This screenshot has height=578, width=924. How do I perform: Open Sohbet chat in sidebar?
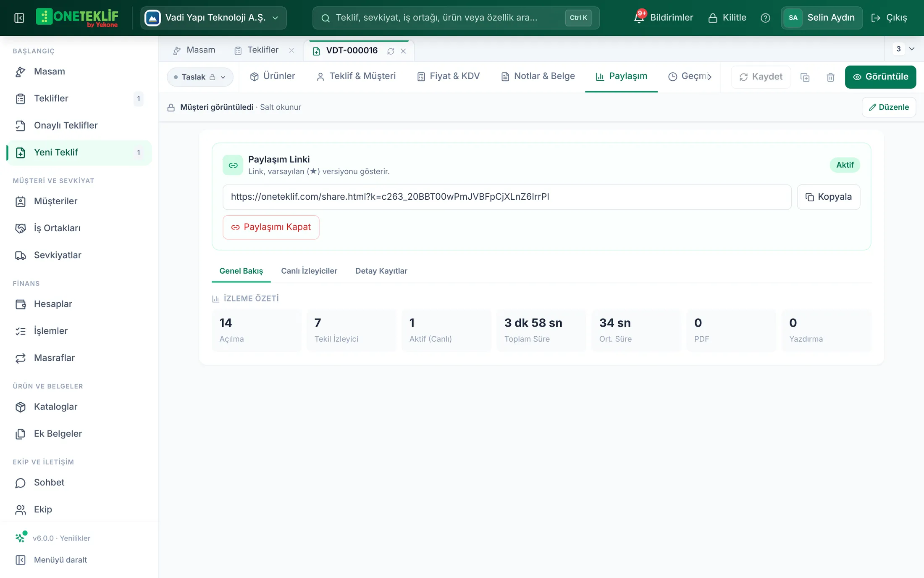tap(79, 482)
